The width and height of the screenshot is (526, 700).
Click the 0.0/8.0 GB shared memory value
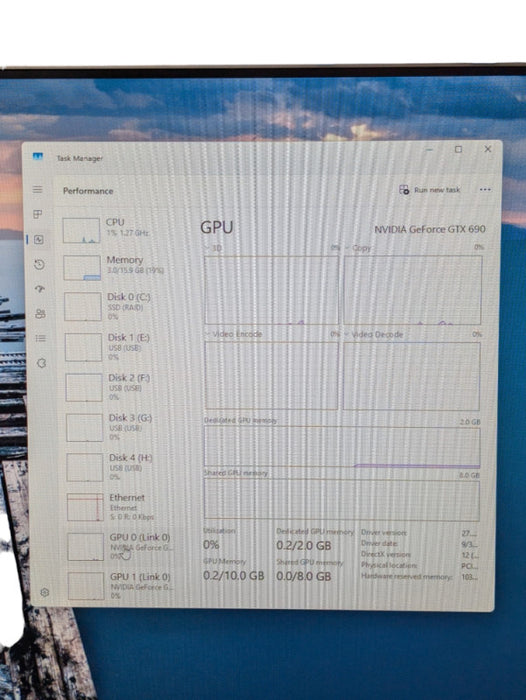[x=304, y=576]
